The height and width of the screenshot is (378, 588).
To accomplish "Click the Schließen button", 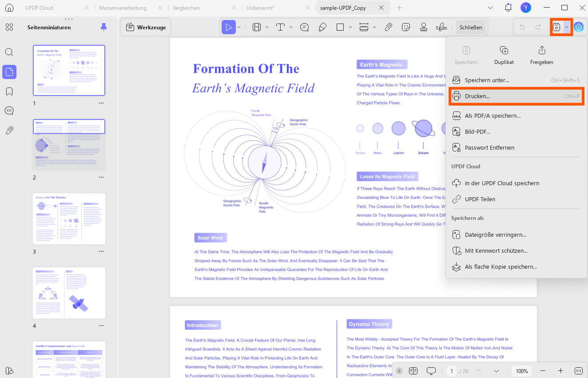I will (471, 27).
